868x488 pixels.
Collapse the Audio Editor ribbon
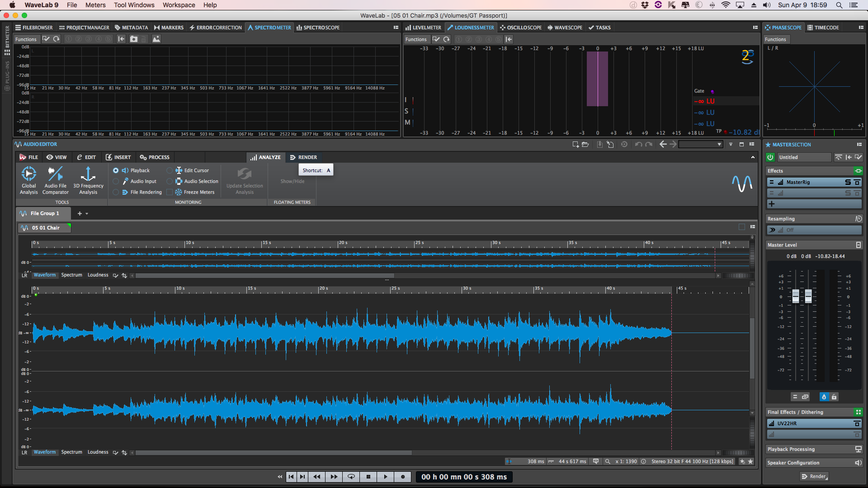(x=753, y=157)
